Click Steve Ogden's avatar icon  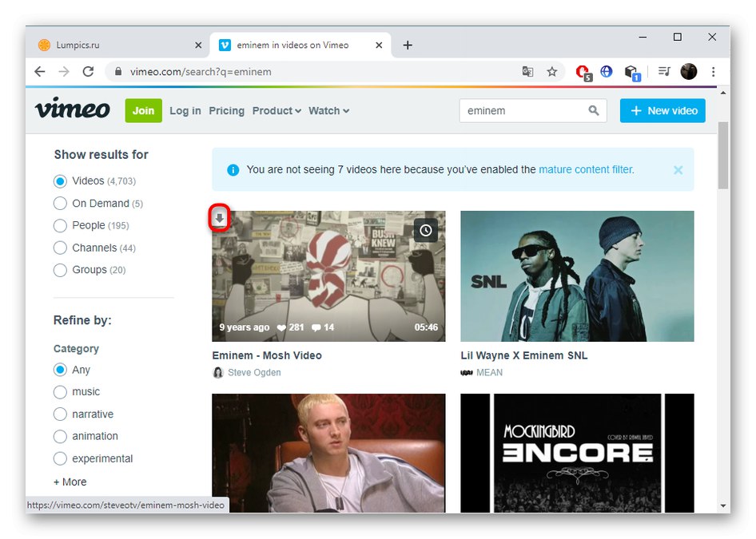point(218,372)
